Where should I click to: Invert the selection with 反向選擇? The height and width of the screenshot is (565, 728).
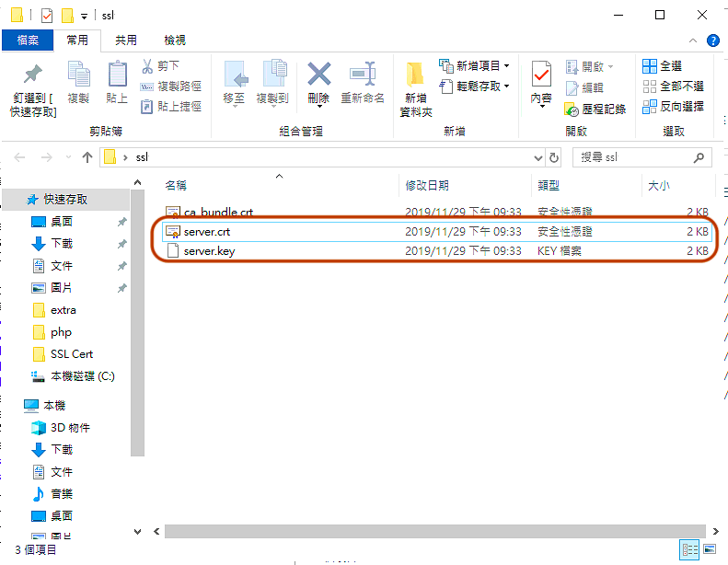673,107
